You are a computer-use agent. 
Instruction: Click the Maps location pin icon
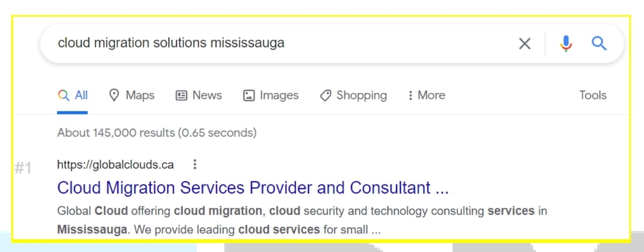point(114,95)
